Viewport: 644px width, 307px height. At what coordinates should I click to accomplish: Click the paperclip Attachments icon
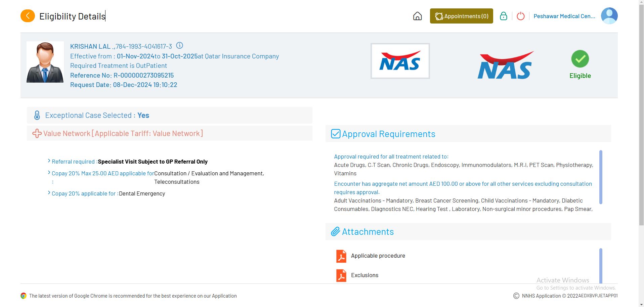click(x=335, y=232)
